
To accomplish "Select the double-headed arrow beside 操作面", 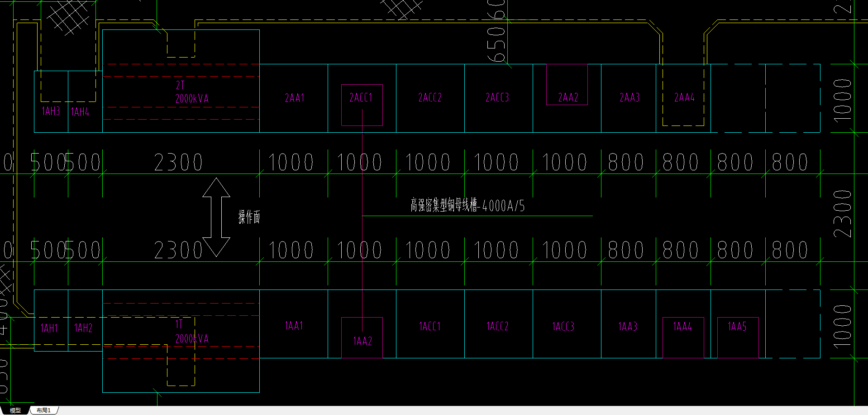I will (216, 217).
